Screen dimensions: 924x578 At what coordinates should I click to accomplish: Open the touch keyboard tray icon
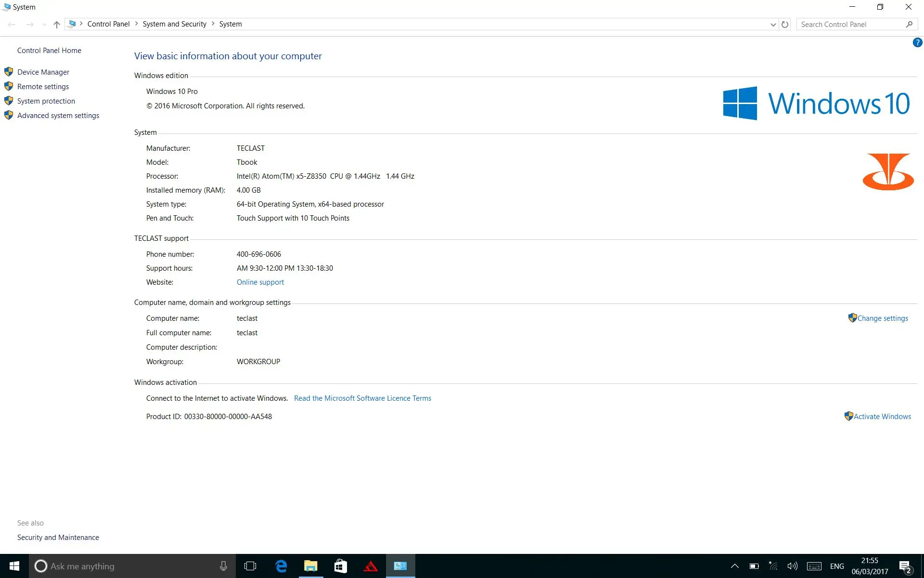click(814, 566)
